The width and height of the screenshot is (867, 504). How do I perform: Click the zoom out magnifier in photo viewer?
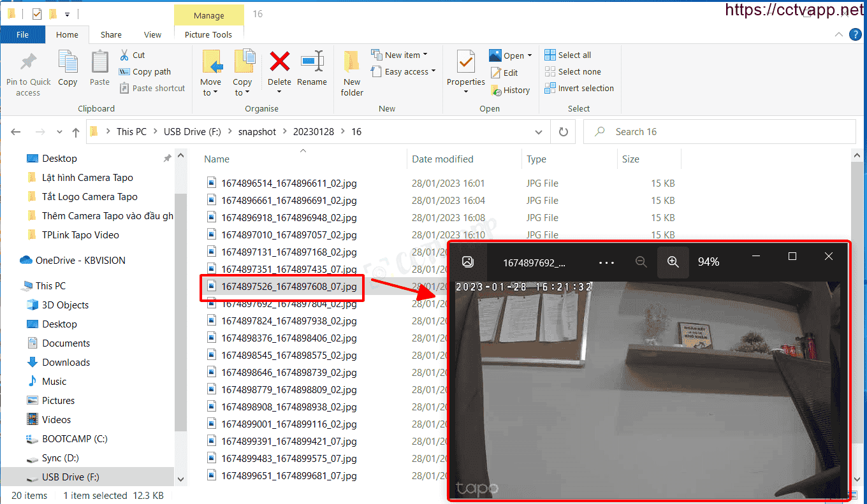(x=641, y=262)
